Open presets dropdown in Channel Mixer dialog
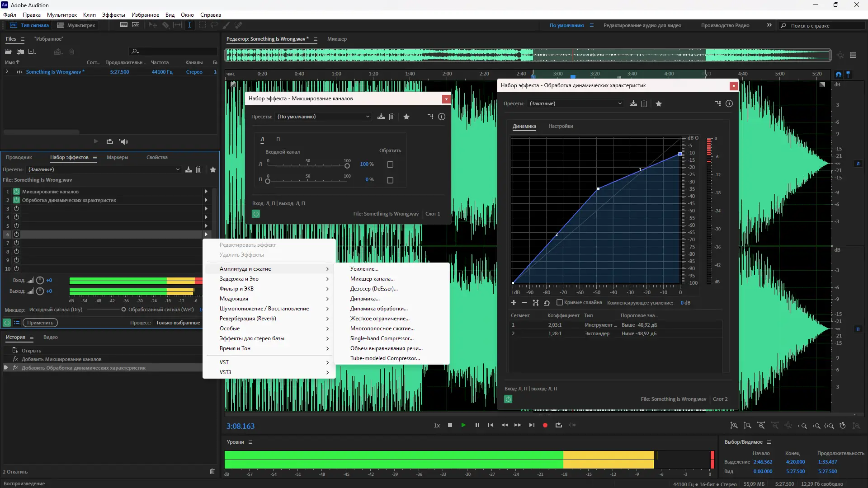This screenshot has width=868, height=488. point(323,117)
